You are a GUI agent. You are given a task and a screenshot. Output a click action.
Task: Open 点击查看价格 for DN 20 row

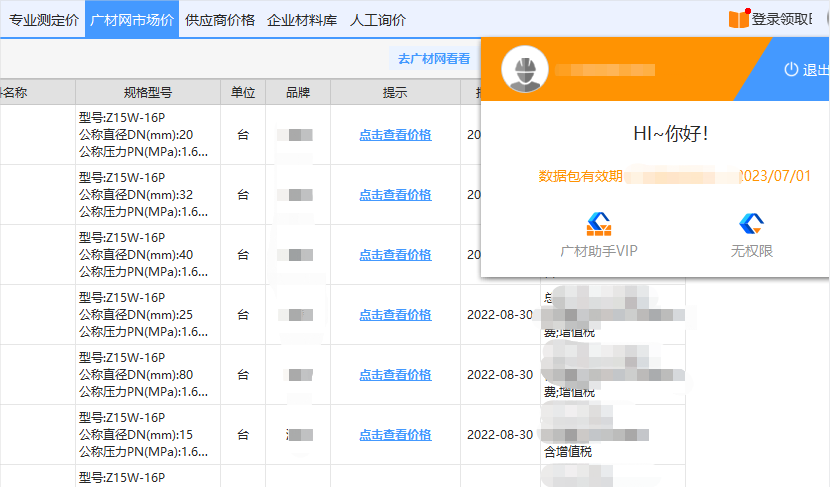point(395,135)
